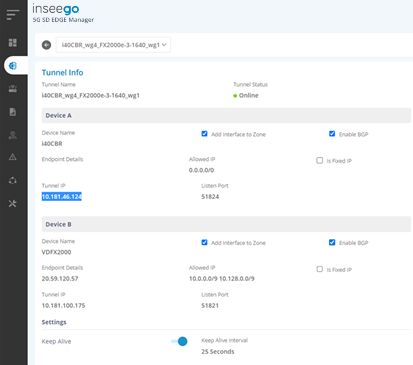Click the back arrow circle button
Screen dimensions: 413x365
click(x=46, y=45)
